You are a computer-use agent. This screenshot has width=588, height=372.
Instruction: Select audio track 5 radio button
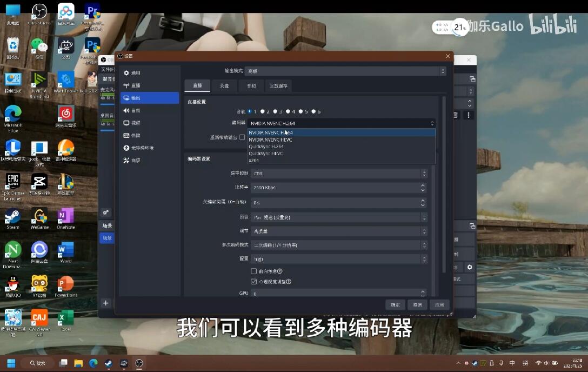point(300,111)
